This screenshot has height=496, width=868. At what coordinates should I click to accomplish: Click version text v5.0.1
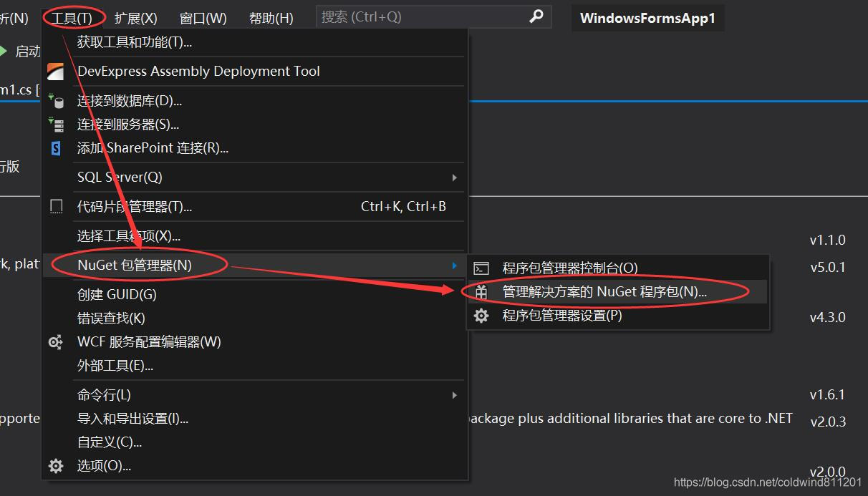click(x=828, y=268)
